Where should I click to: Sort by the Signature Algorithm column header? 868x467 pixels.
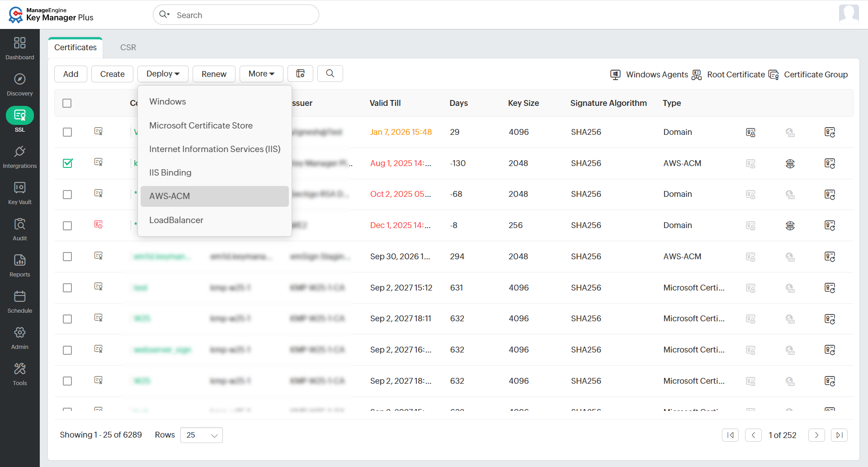pos(609,103)
